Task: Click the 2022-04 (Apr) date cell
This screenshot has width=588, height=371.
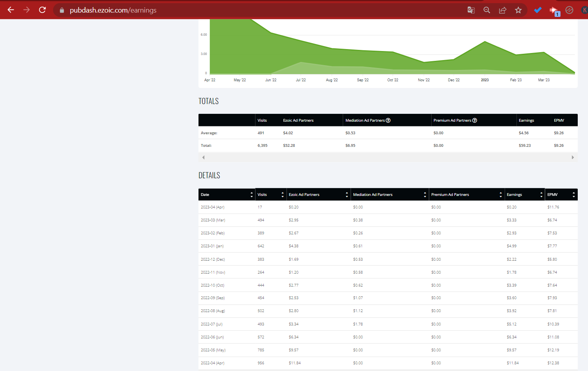Action: pyautogui.click(x=212, y=363)
